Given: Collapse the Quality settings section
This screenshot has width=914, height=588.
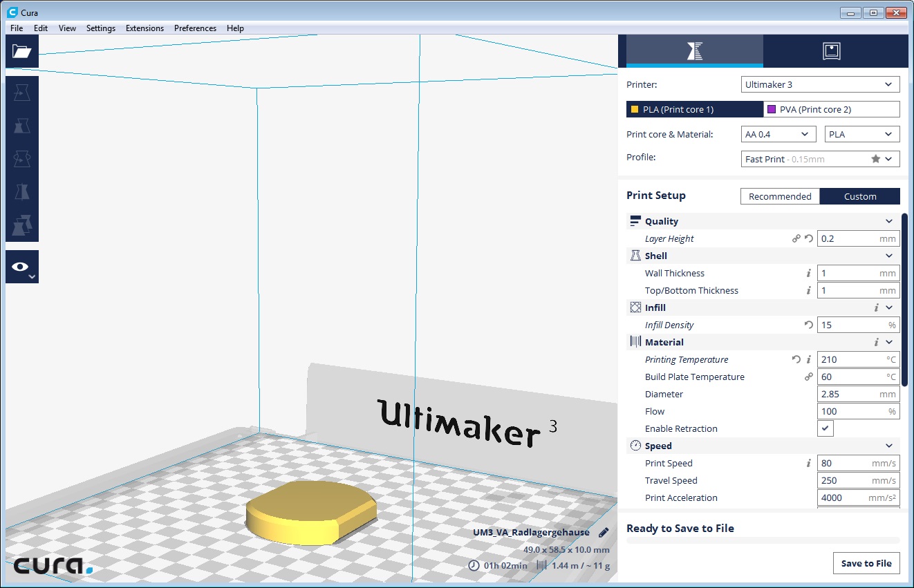Looking at the screenshot, I should (x=889, y=221).
